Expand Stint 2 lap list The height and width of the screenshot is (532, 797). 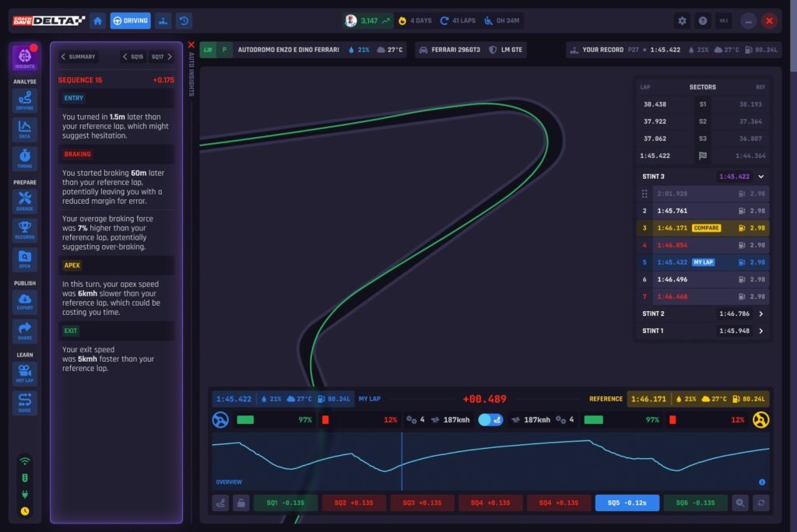click(760, 313)
